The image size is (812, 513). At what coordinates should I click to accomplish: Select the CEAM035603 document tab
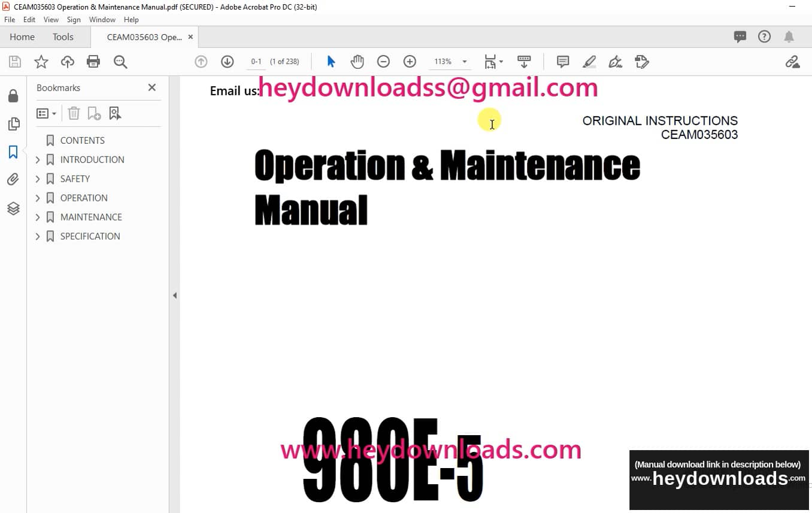pyautogui.click(x=144, y=37)
